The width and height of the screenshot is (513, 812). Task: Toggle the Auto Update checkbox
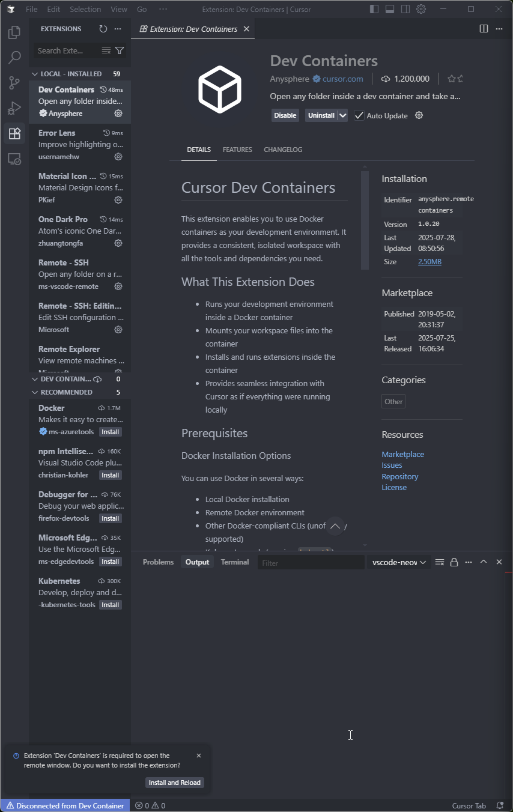click(359, 115)
